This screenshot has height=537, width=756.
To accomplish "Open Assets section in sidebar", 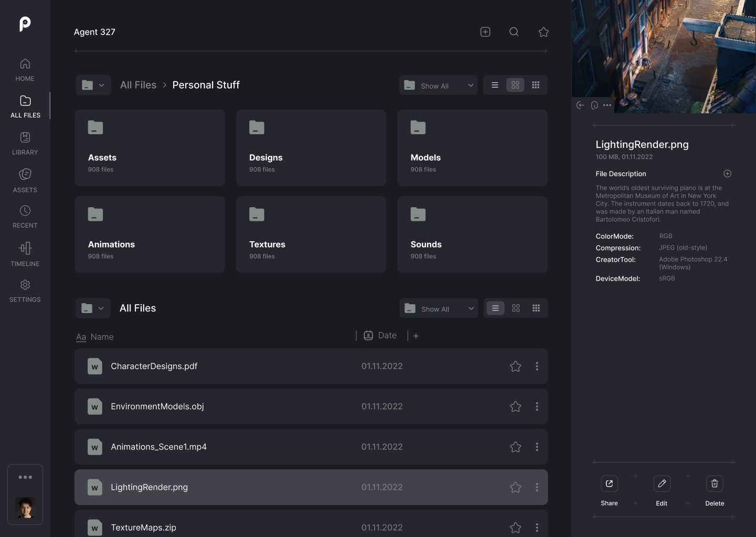I will pyautogui.click(x=25, y=180).
